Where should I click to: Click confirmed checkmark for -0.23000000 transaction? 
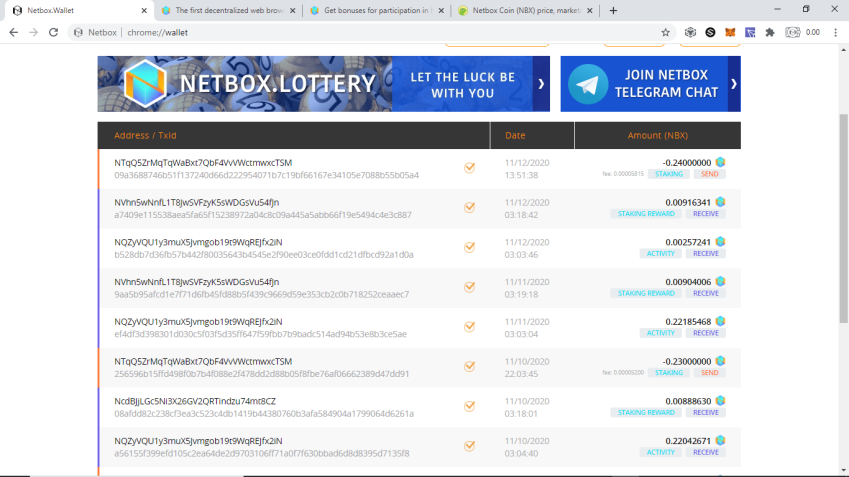point(469,367)
